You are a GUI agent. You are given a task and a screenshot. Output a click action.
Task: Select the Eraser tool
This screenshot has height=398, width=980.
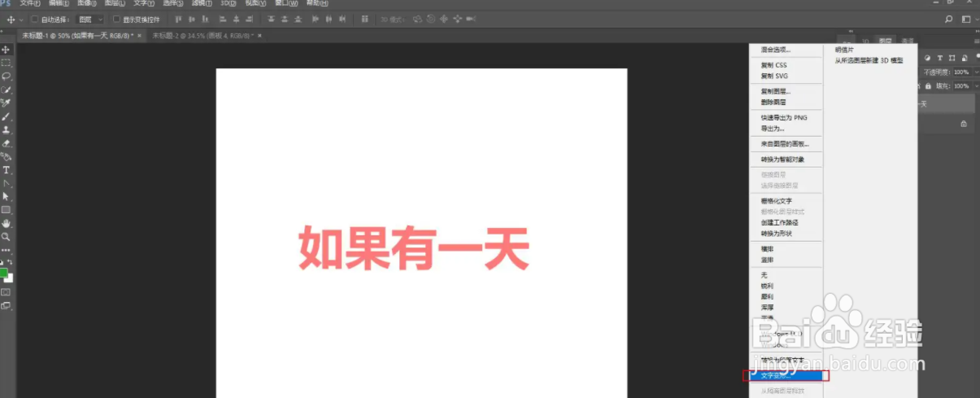7,143
